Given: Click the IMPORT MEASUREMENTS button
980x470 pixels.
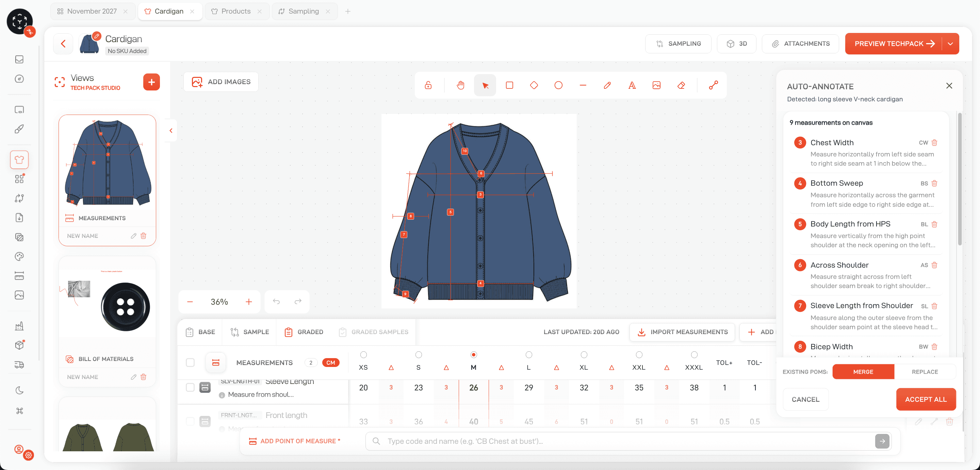Looking at the screenshot, I should (x=683, y=332).
